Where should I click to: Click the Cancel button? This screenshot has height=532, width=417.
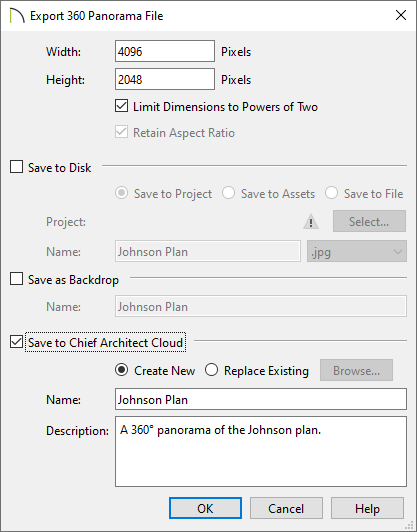click(x=286, y=508)
